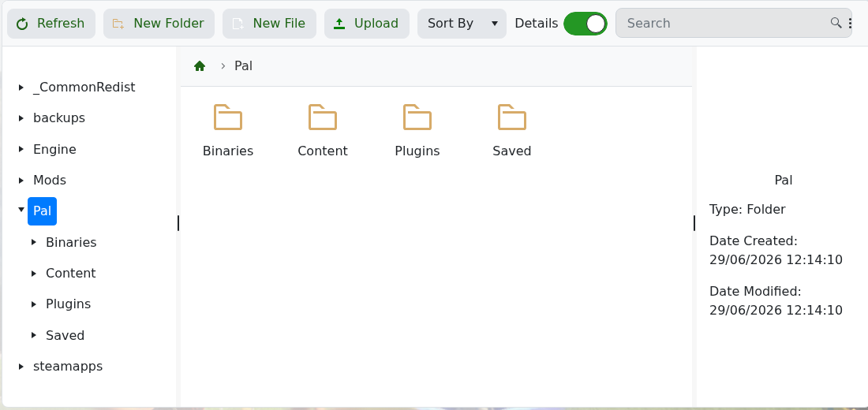Image resolution: width=868 pixels, height=410 pixels.
Task: Expand the Content subtree arrow
Action: pos(34,274)
